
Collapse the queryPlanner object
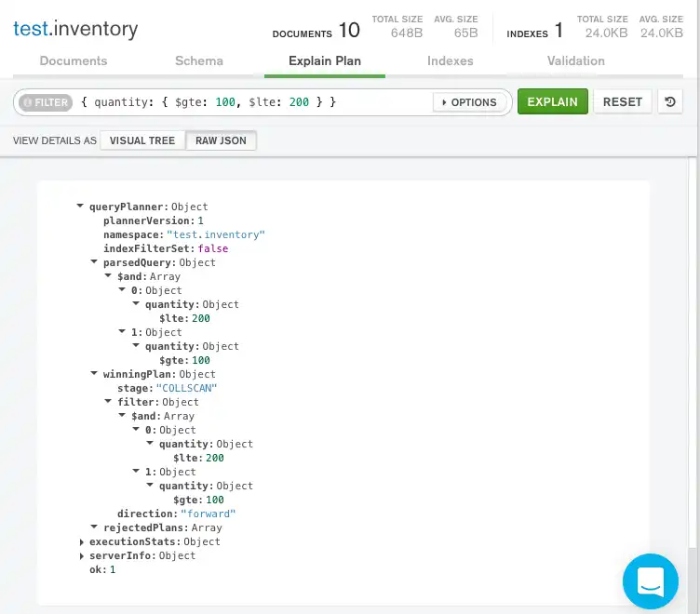pyautogui.click(x=81, y=207)
